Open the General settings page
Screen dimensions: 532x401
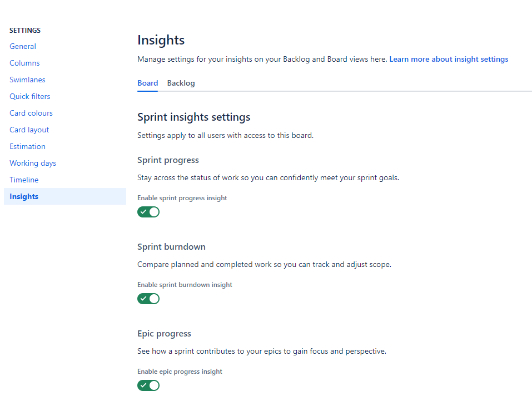22,46
